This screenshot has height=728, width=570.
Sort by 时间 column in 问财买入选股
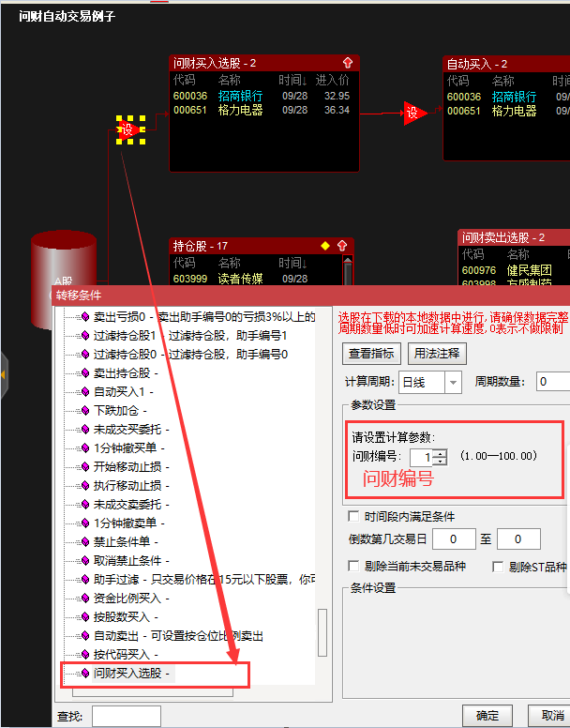pyautogui.click(x=292, y=81)
